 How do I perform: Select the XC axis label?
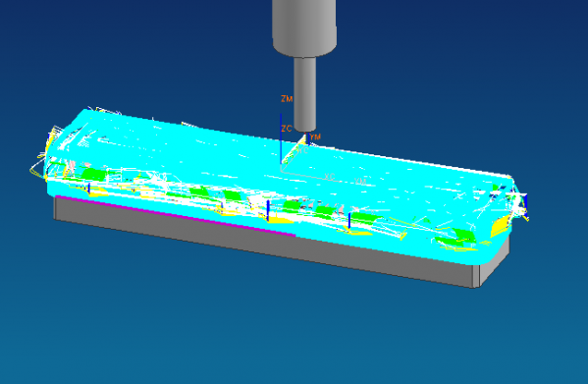coord(329,176)
